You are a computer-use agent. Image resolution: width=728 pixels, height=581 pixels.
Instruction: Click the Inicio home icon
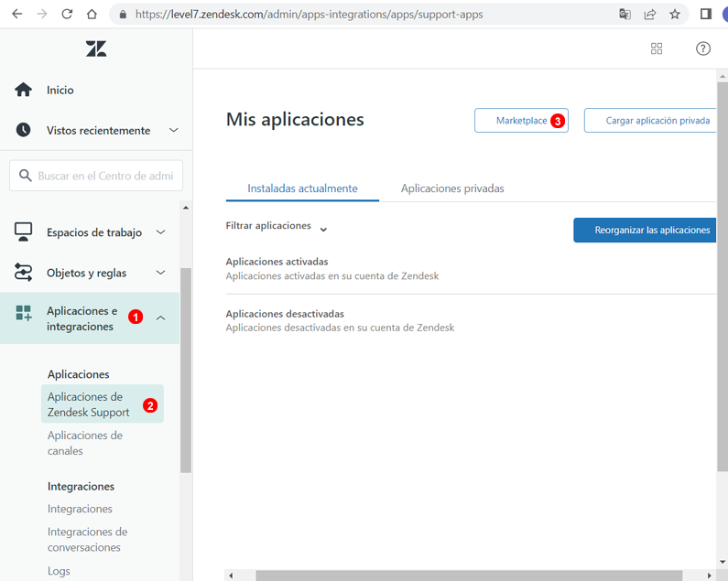(23, 90)
